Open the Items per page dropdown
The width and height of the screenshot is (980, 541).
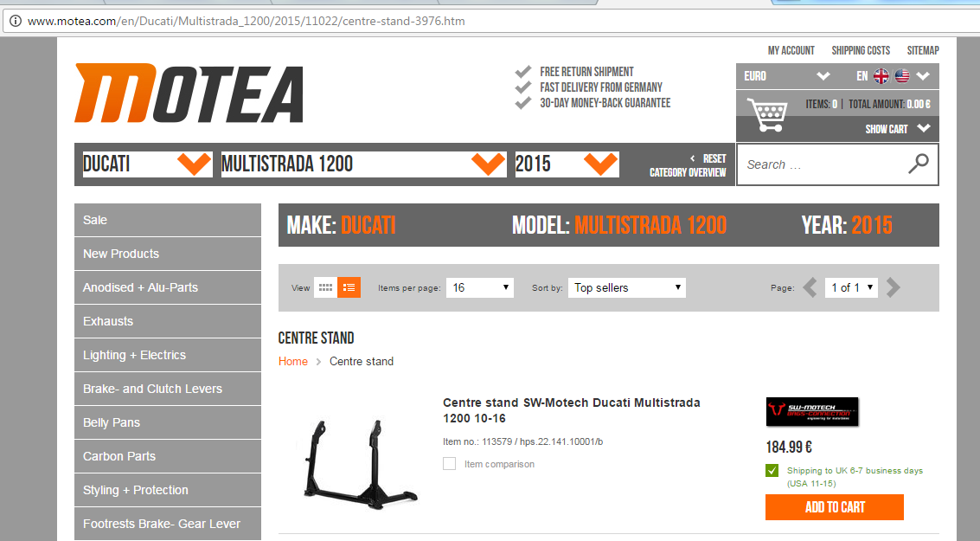(479, 287)
